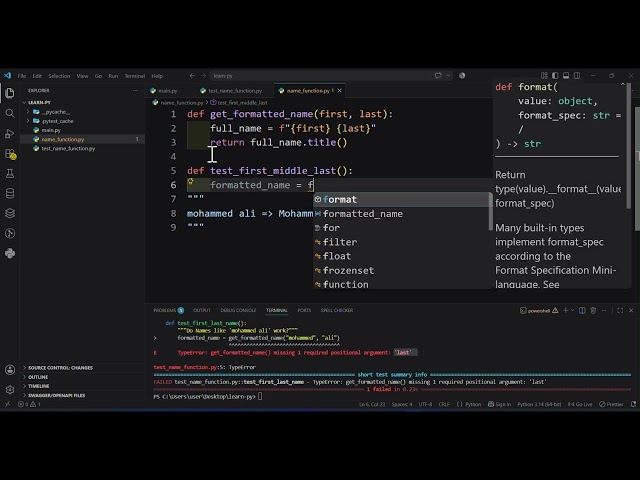Open test_name_function.py in Explorer tree
Image resolution: width=640 pixels, height=480 pixels.
[x=68, y=149]
